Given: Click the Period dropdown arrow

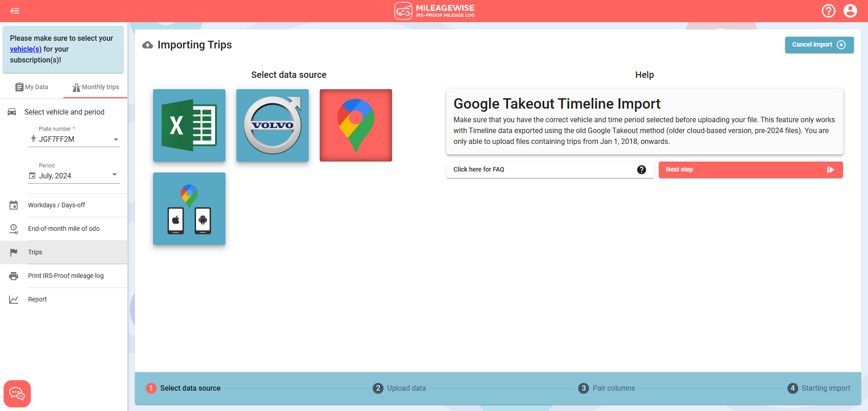Looking at the screenshot, I should click(115, 175).
